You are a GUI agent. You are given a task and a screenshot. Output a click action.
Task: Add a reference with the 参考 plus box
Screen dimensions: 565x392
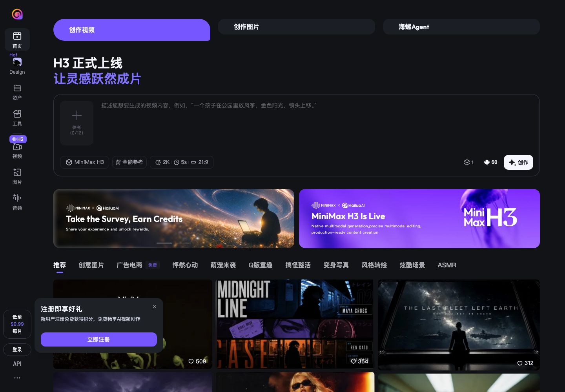[x=77, y=123]
